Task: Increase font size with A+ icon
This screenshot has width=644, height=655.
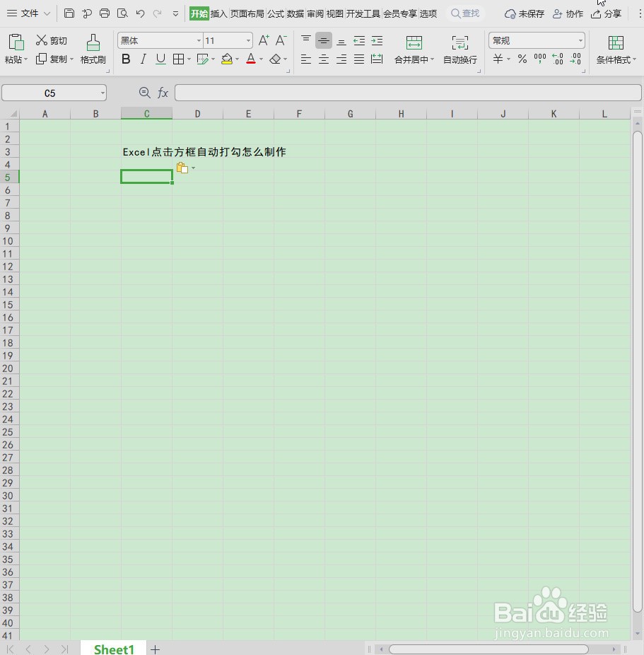Action: pyautogui.click(x=264, y=40)
